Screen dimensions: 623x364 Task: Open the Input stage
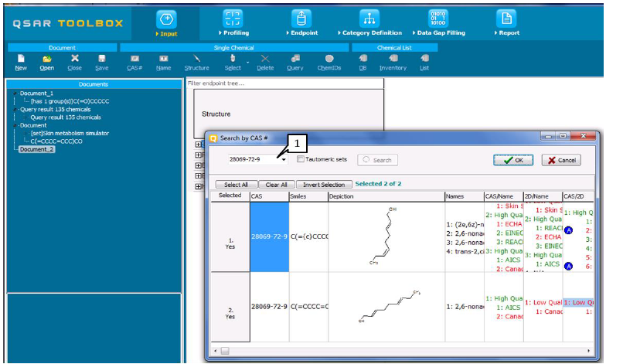point(166,24)
